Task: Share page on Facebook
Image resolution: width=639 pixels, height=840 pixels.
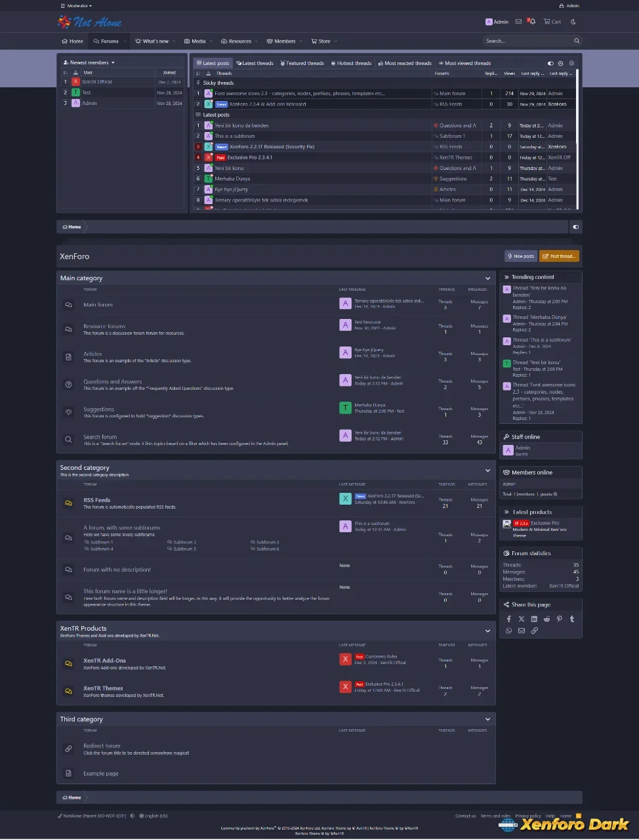Action: tap(508, 619)
